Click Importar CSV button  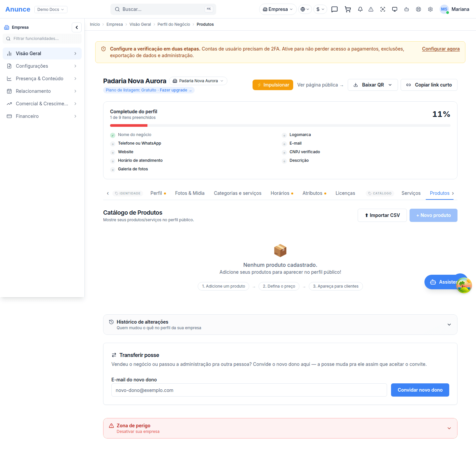coord(382,215)
